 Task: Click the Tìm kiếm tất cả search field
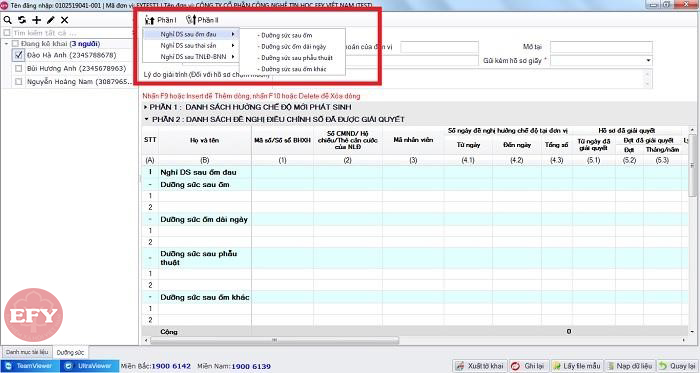(x=71, y=33)
